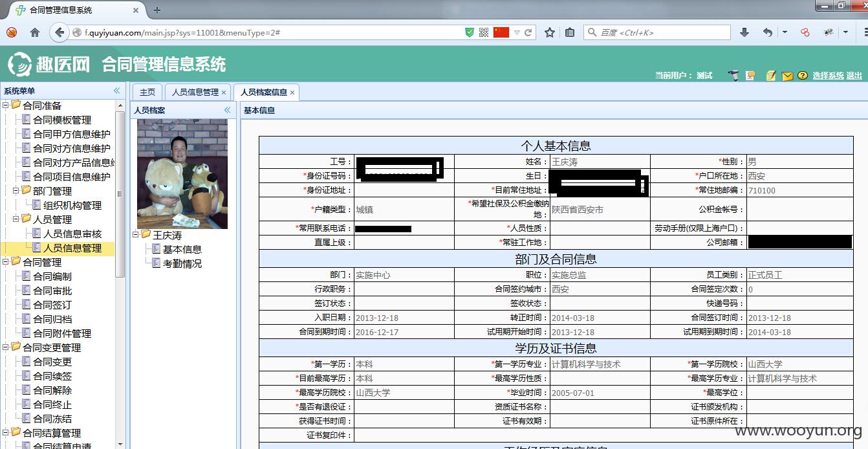Open 合同归档 menu item
This screenshot has height=449, width=868.
tap(52, 319)
